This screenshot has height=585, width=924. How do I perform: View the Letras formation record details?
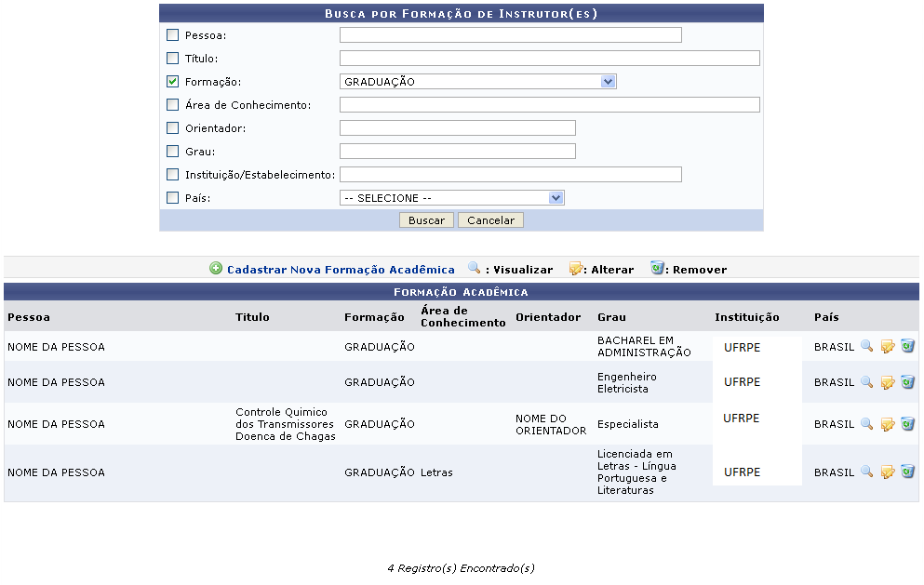(866, 472)
